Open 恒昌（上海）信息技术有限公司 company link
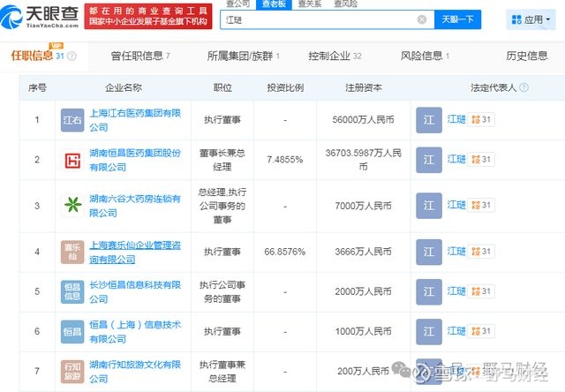This screenshot has width=565, height=392. pyautogui.click(x=135, y=331)
